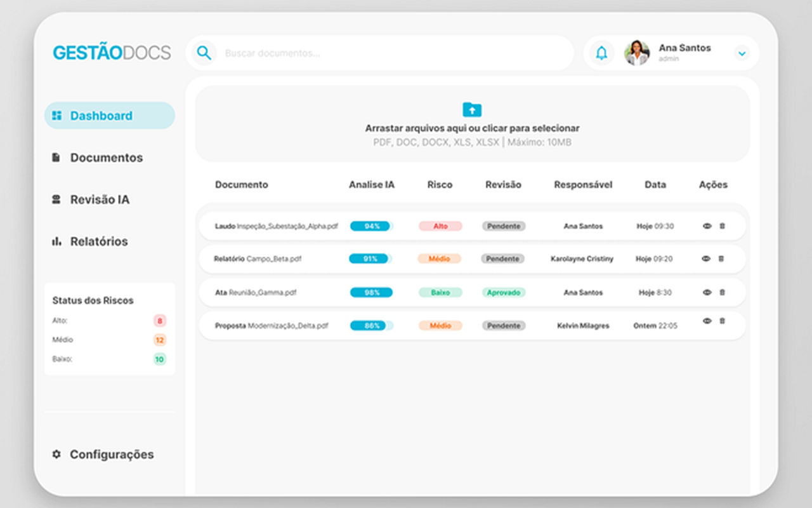
Task: Expand the Ana Santos profile dropdown
Action: (740, 53)
